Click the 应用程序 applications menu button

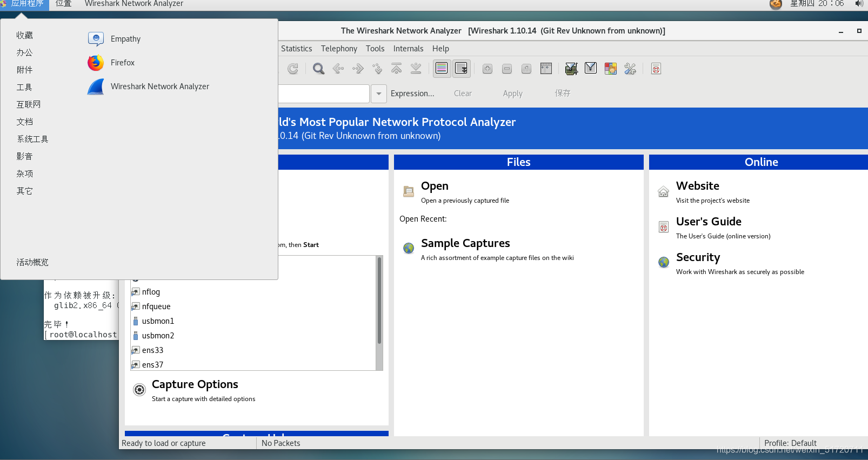(x=24, y=4)
